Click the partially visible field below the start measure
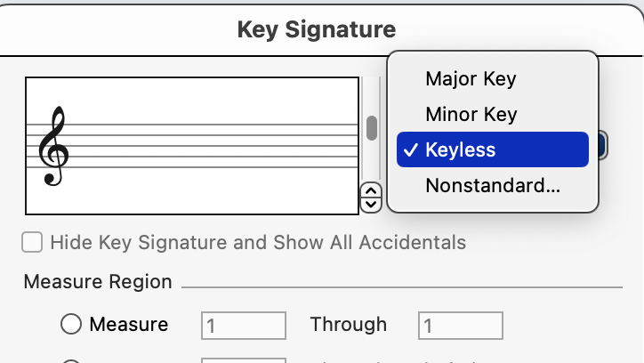The width and height of the screenshot is (644, 363). (x=244, y=359)
